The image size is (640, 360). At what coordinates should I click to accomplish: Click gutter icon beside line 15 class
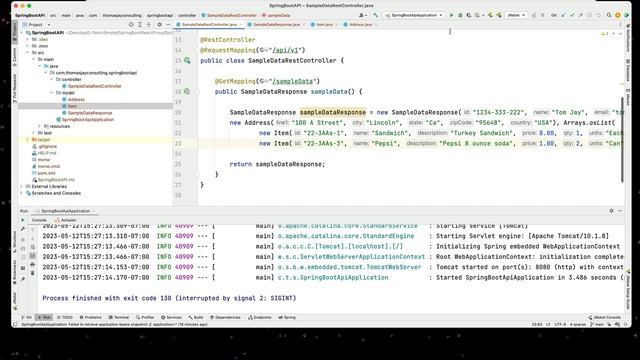pos(187,60)
